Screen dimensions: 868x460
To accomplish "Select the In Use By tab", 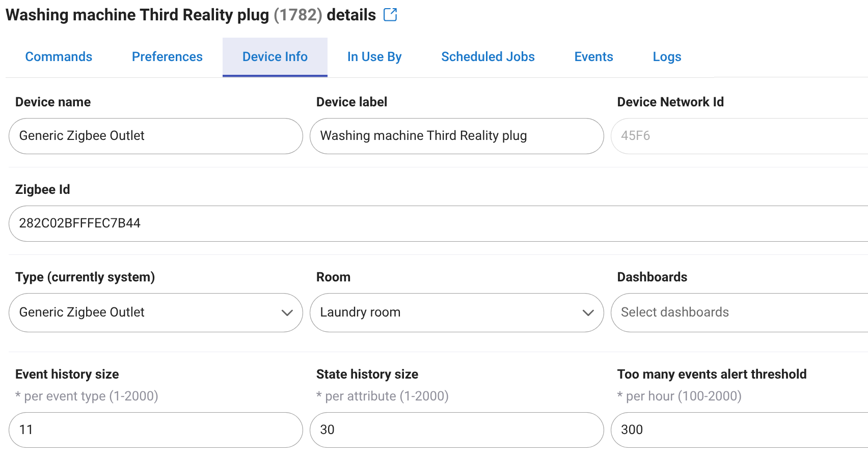I will (x=374, y=56).
